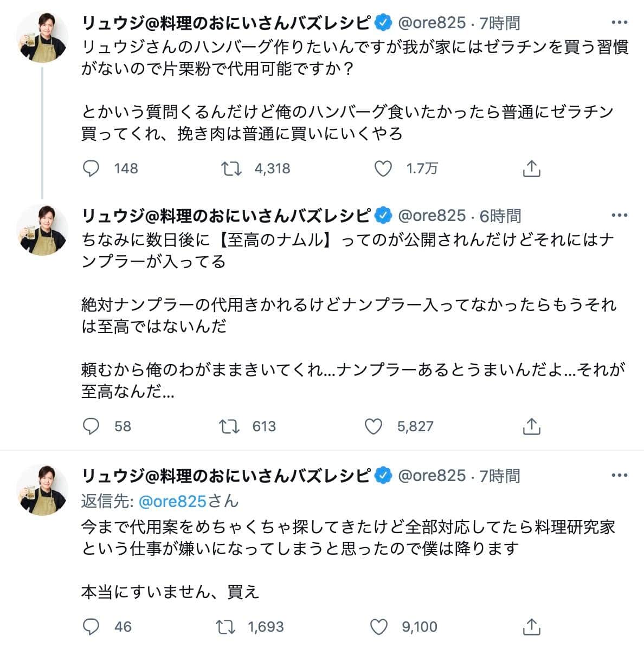Click the @ore825 handle on first tweet
The height and width of the screenshot is (649, 644).
coord(432,23)
